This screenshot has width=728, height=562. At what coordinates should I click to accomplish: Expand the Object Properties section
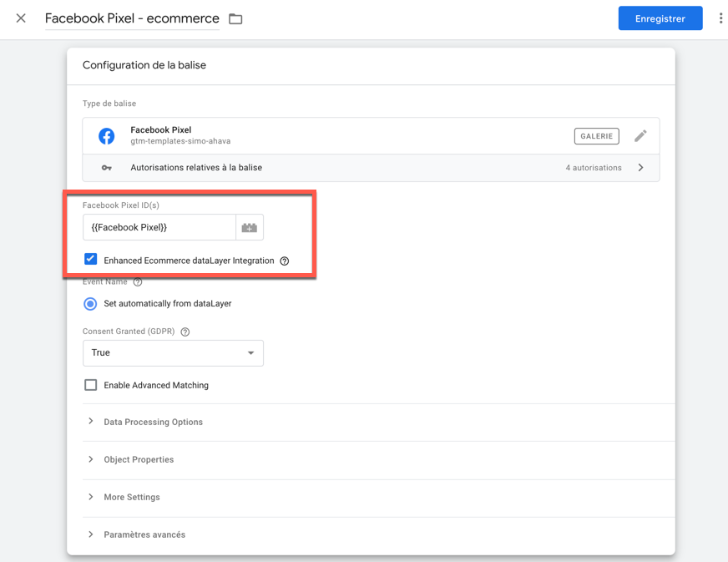click(x=139, y=460)
